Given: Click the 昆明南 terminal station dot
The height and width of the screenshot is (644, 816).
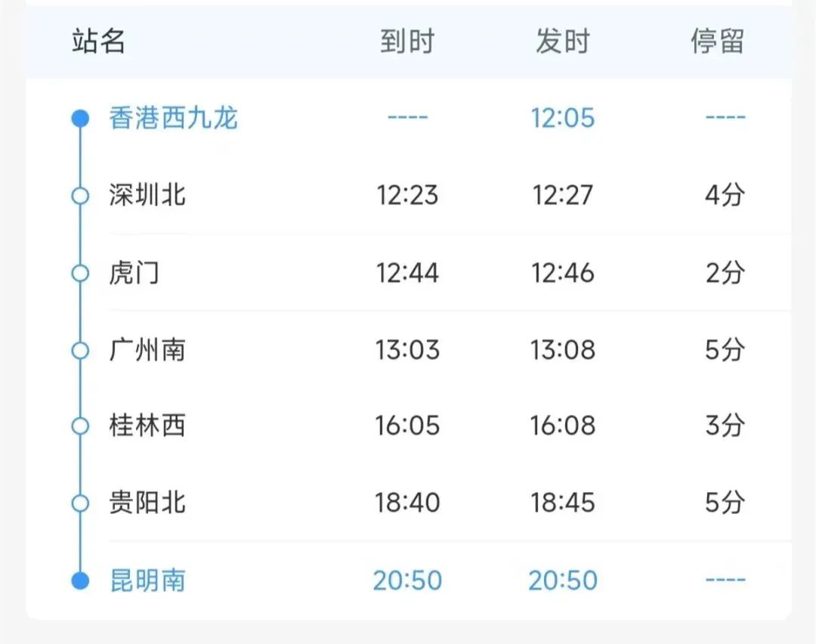Looking at the screenshot, I should pyautogui.click(x=80, y=581).
